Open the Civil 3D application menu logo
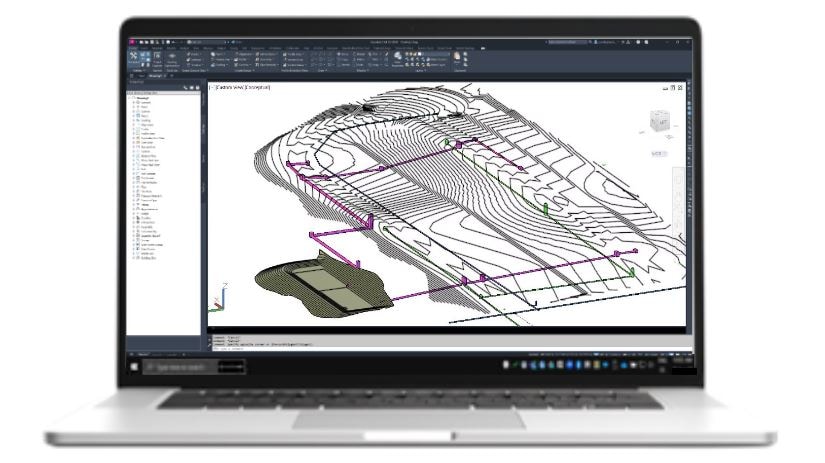 coord(131,42)
